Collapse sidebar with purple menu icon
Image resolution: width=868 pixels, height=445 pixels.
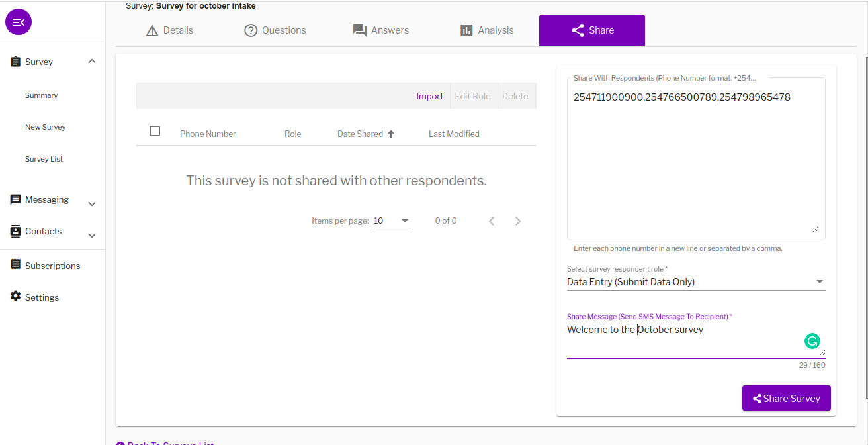(19, 23)
